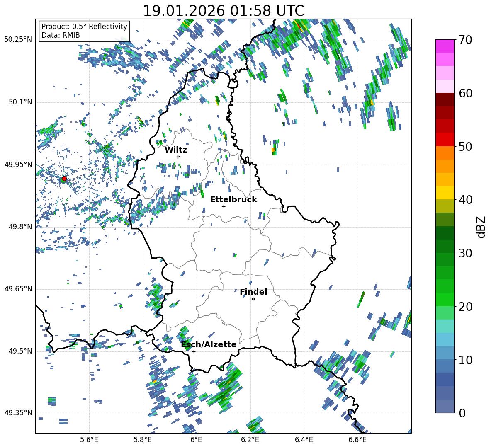Click the 6.4°E longitude label

point(304,440)
